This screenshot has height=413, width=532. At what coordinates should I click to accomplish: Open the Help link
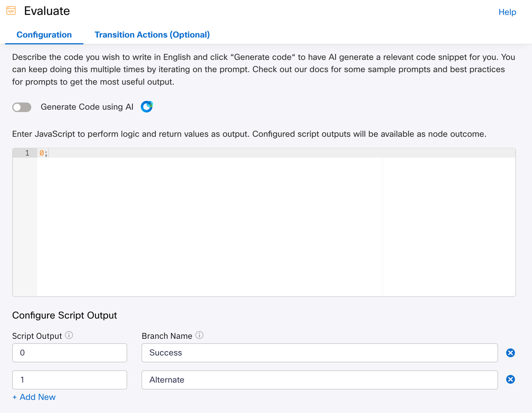(x=507, y=12)
